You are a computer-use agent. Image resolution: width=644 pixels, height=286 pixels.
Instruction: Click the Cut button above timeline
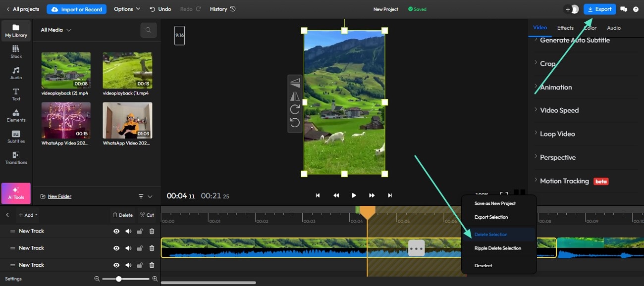click(147, 215)
